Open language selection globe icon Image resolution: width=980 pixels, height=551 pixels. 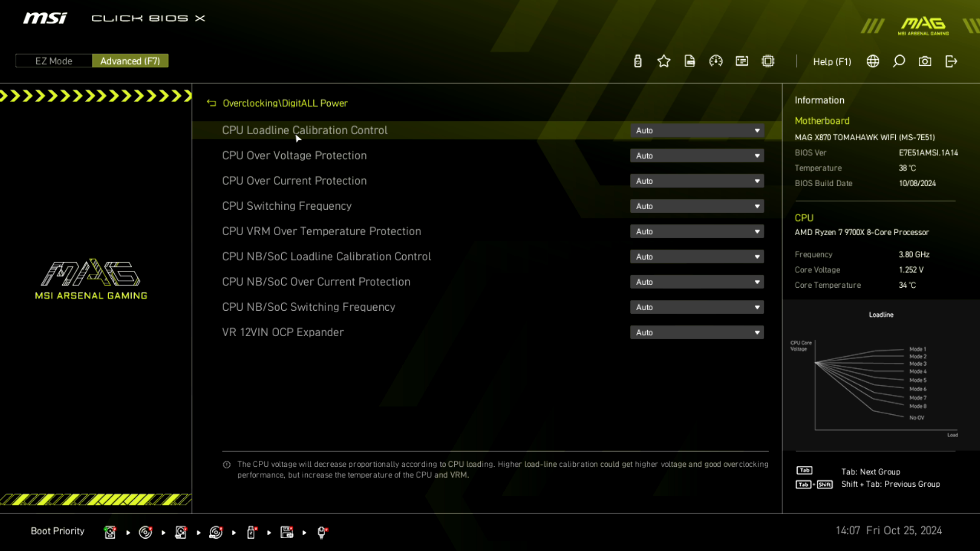click(873, 61)
